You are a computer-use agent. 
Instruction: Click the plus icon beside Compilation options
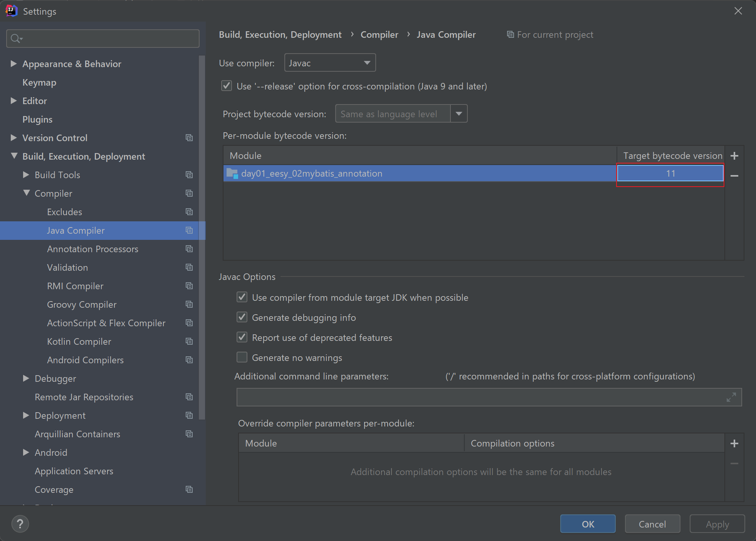point(734,443)
